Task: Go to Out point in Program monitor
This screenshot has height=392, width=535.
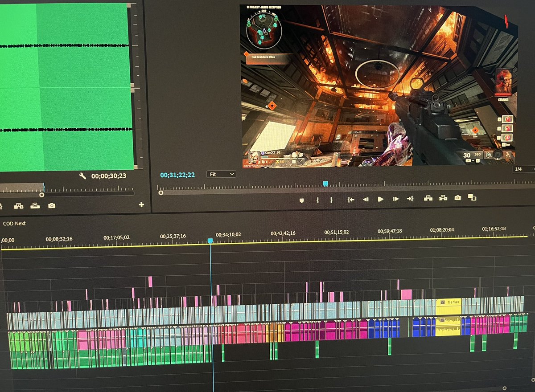Action: [x=410, y=199]
